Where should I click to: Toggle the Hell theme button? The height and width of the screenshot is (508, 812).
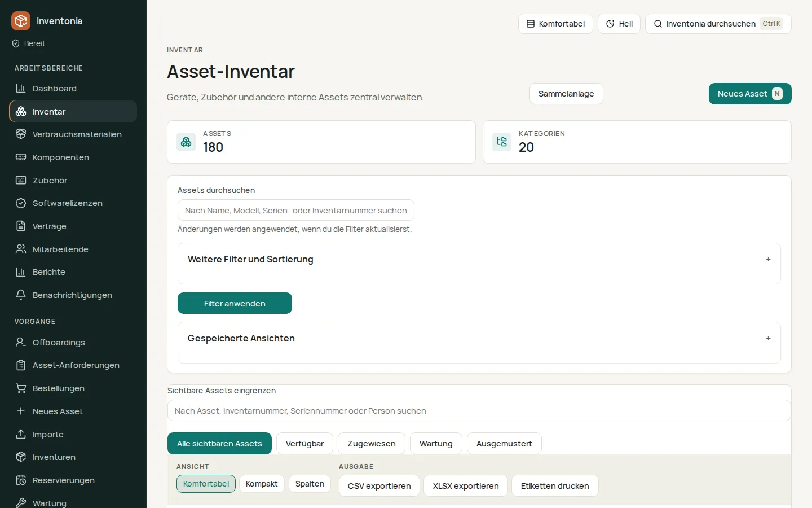pos(619,24)
